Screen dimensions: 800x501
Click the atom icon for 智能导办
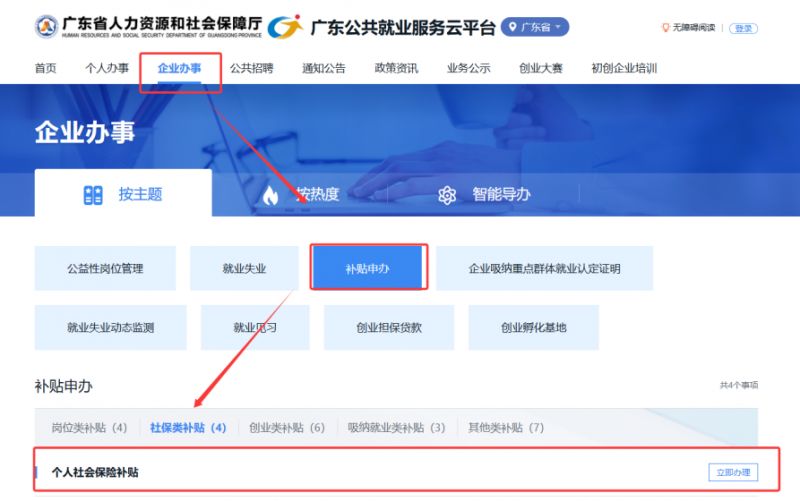click(447, 195)
